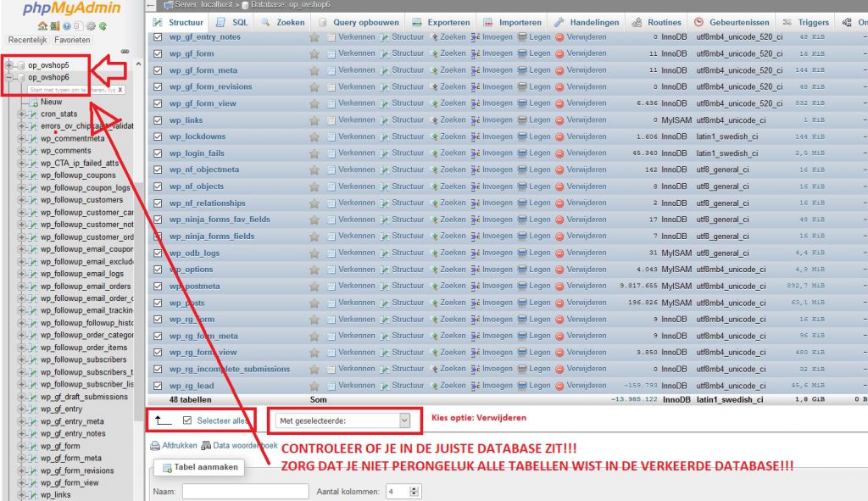The height and width of the screenshot is (501, 868).
Task: Uncheck the wp_gf_form table checkbox
Action: (x=158, y=54)
